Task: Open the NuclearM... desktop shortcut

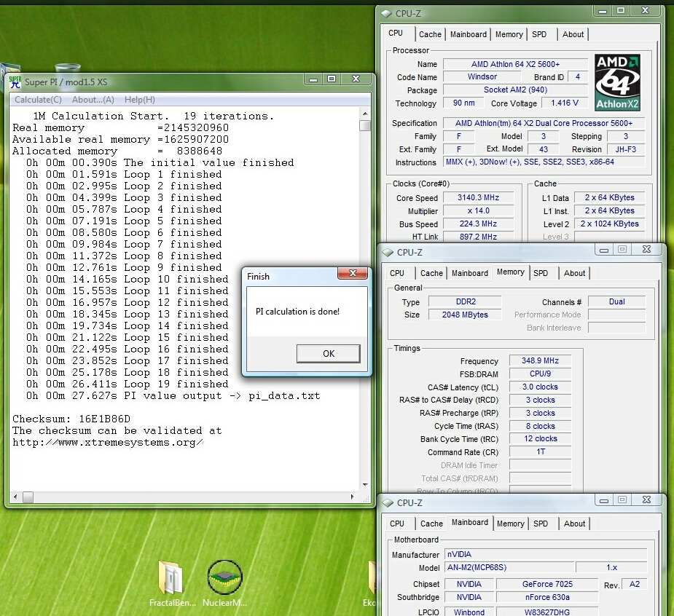Action: coord(224,583)
